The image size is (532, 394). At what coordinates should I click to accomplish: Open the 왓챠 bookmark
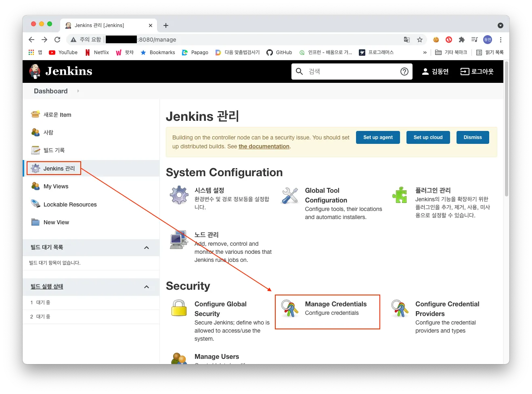pos(125,53)
